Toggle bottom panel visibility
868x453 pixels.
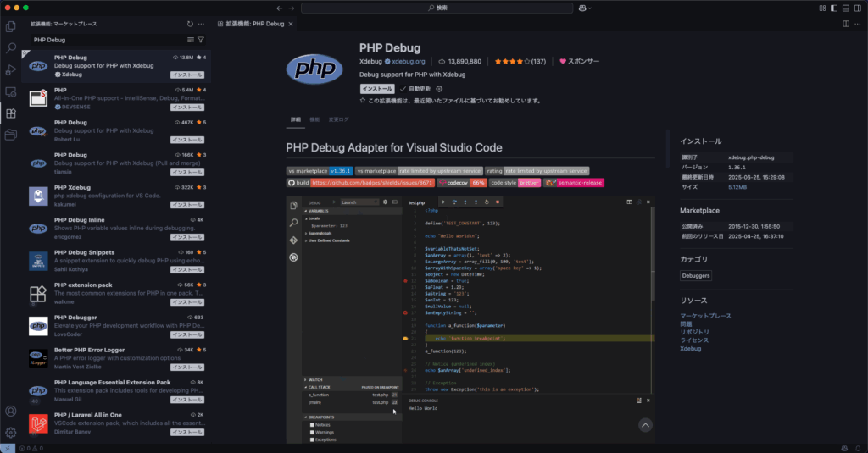(846, 8)
